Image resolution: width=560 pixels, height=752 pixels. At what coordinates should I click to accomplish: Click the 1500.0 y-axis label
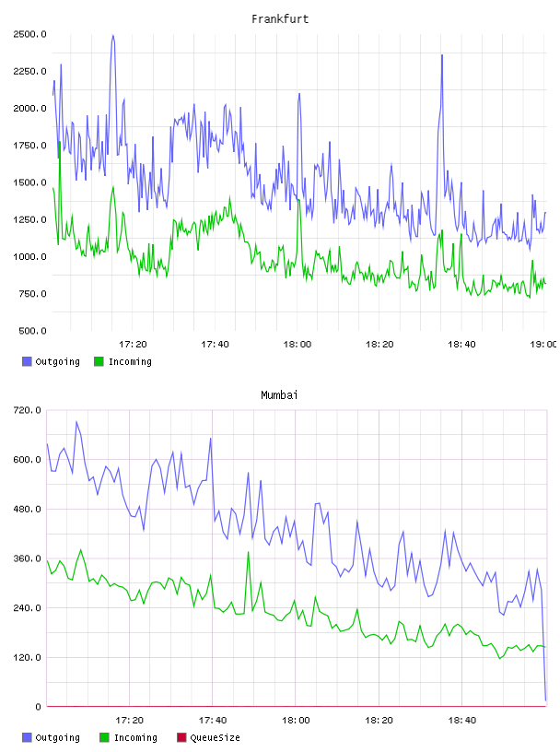click(29, 182)
